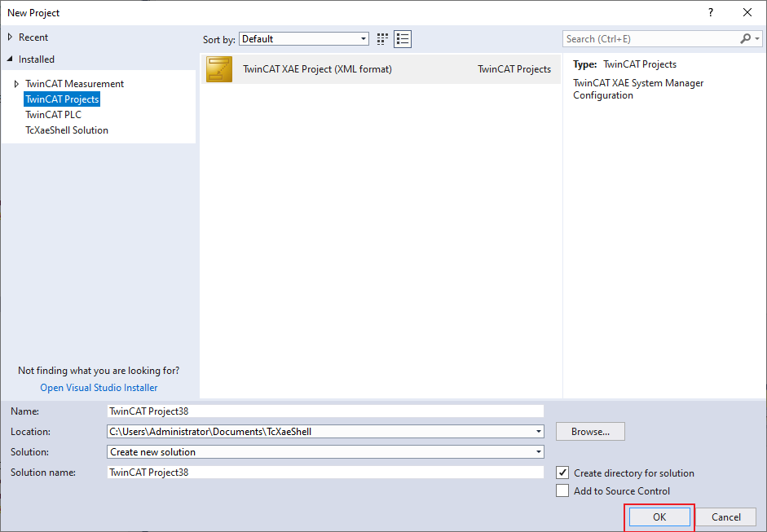Select TwinCAT Measurement category
Screen dimensions: 767x532
pyautogui.click(x=75, y=84)
